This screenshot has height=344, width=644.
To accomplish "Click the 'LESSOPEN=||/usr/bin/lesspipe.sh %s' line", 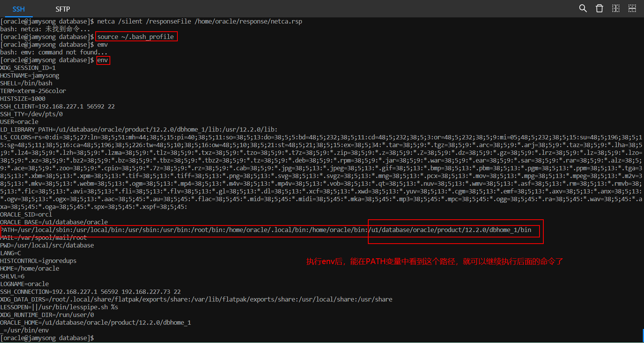I will tap(59, 307).
